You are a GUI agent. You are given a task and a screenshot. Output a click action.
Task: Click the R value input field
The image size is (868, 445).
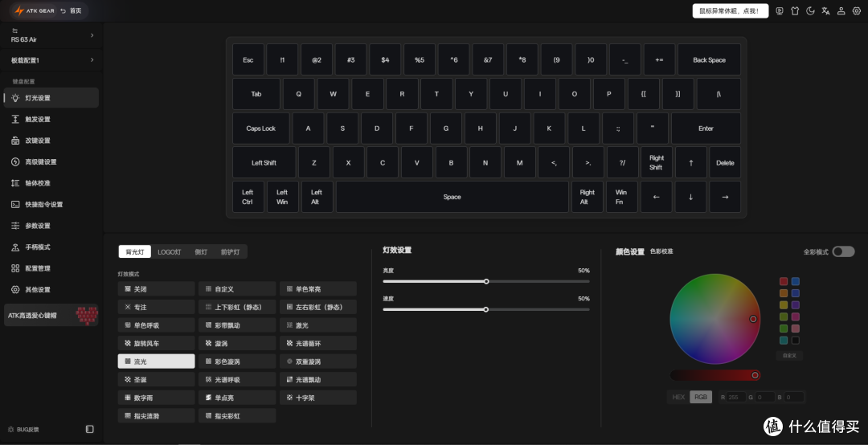[736, 397]
